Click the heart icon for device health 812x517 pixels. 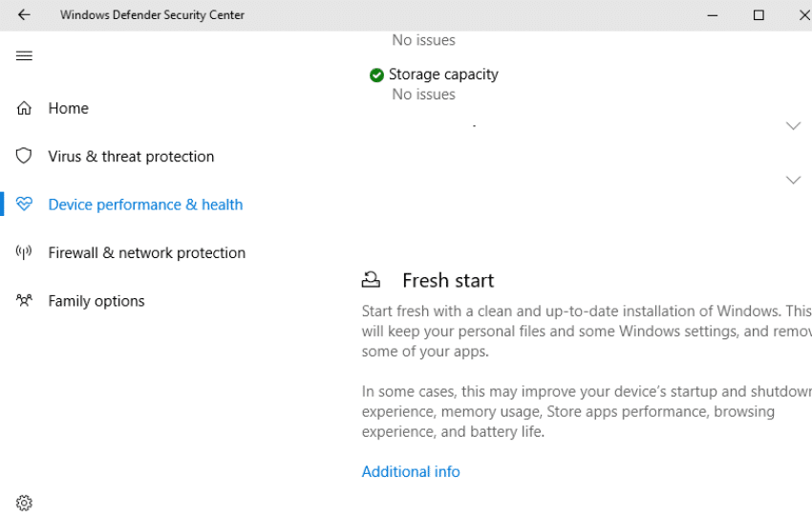click(24, 204)
